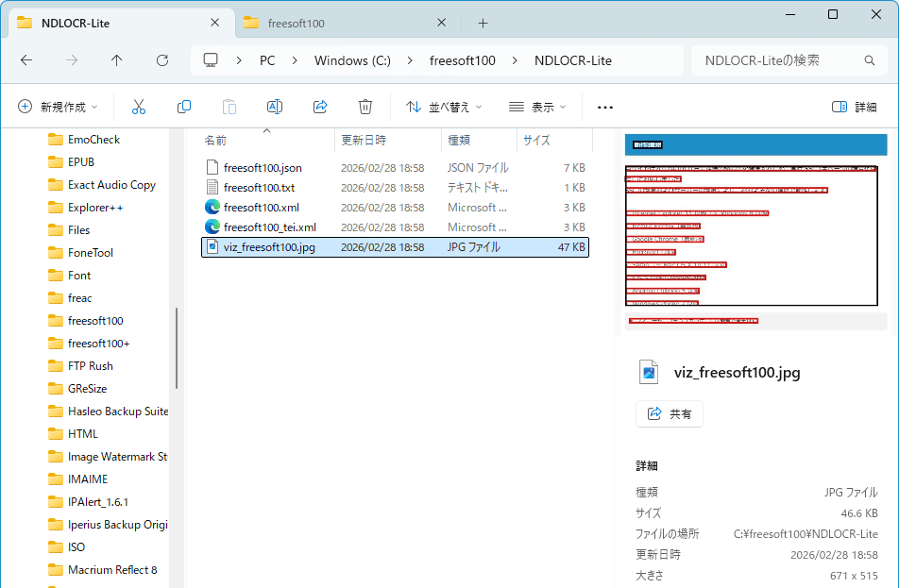The height and width of the screenshot is (588, 899).
Task: Open the 表示 view dropdown
Action: pos(536,107)
